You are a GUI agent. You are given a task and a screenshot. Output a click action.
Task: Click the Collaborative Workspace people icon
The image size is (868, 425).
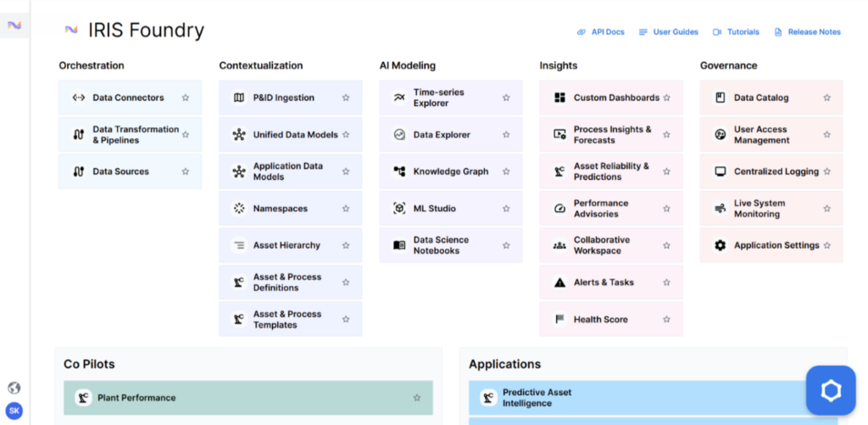559,245
